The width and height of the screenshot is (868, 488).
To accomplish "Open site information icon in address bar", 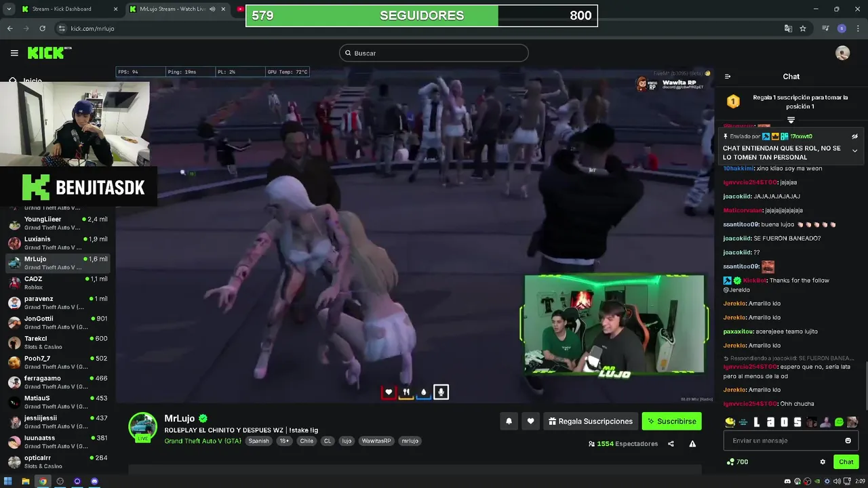I will pos(62,28).
